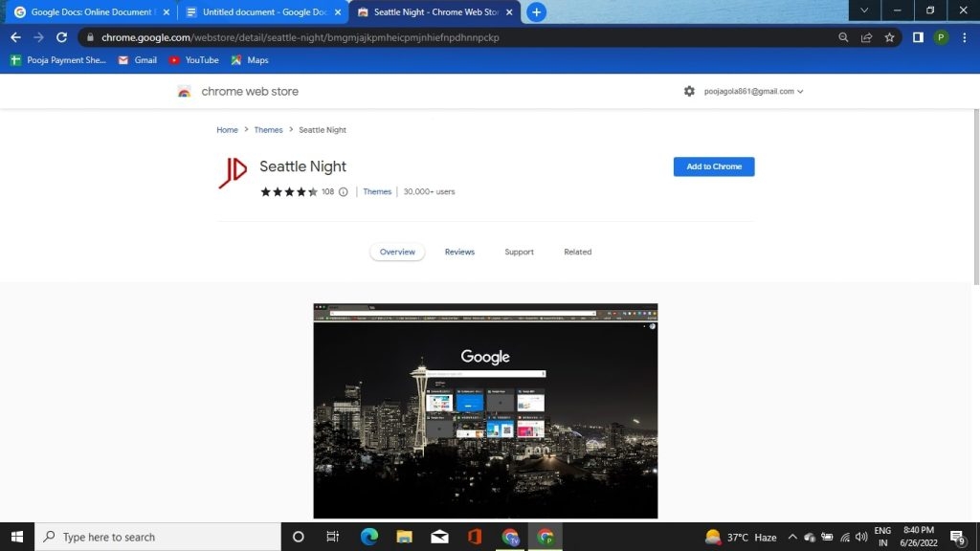Go forward using the browser forward arrow

point(38,37)
